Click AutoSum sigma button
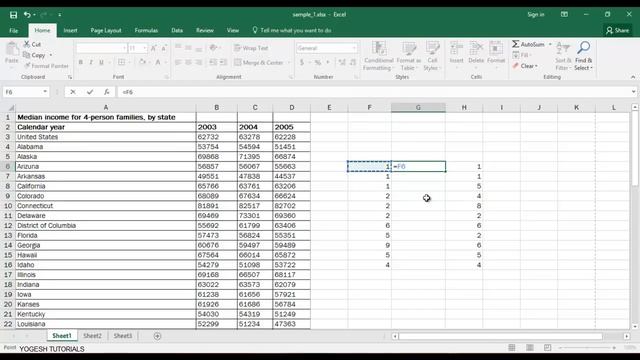 point(528,44)
